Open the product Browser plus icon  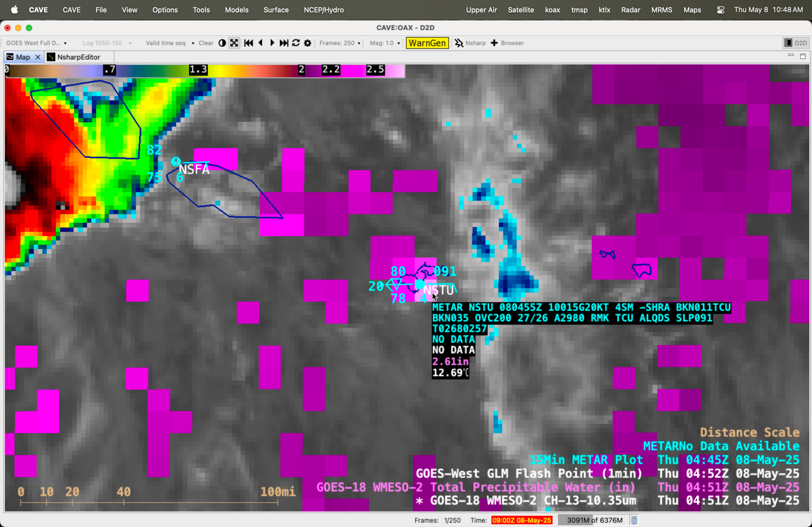[494, 43]
